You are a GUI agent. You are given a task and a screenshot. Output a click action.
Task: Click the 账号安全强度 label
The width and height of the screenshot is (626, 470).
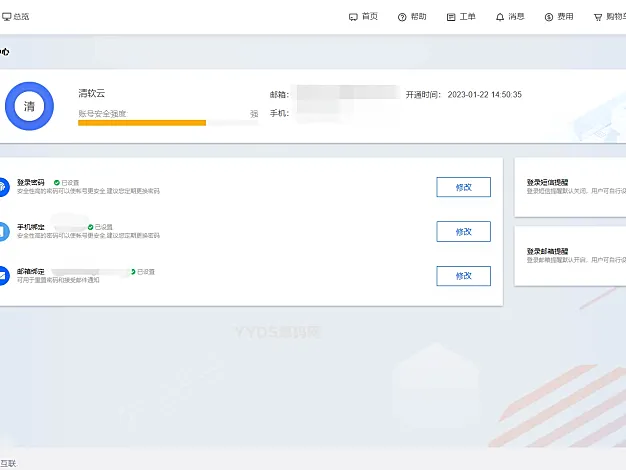(103, 114)
